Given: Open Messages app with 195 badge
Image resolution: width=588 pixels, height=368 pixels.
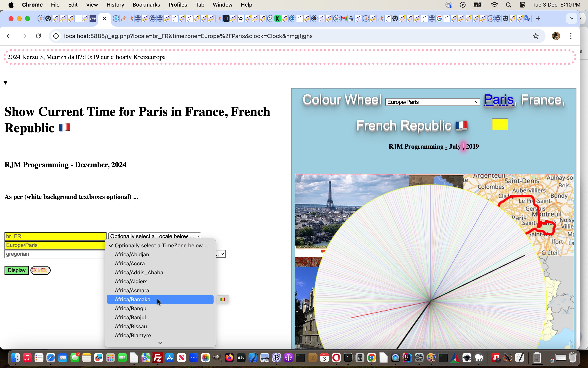Looking at the screenshot, I should coord(75,358).
